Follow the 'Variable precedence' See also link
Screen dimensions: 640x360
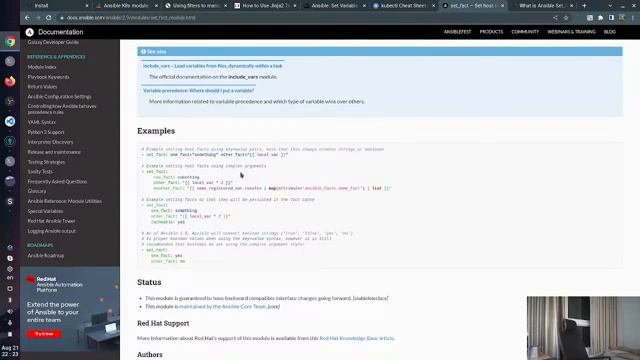198,90
